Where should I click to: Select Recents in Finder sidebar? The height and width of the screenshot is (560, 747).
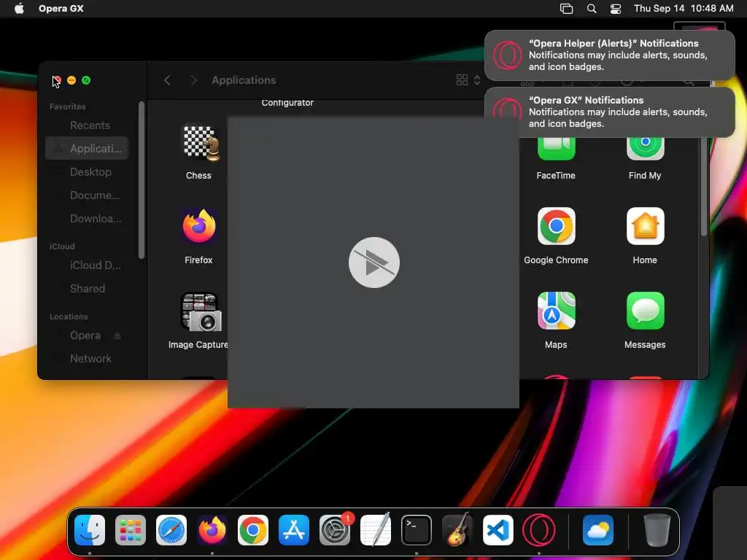pos(88,125)
